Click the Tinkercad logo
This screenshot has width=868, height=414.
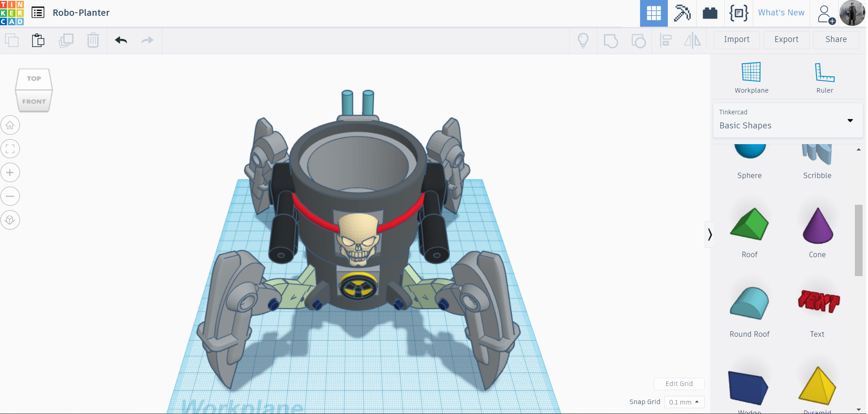[12, 13]
